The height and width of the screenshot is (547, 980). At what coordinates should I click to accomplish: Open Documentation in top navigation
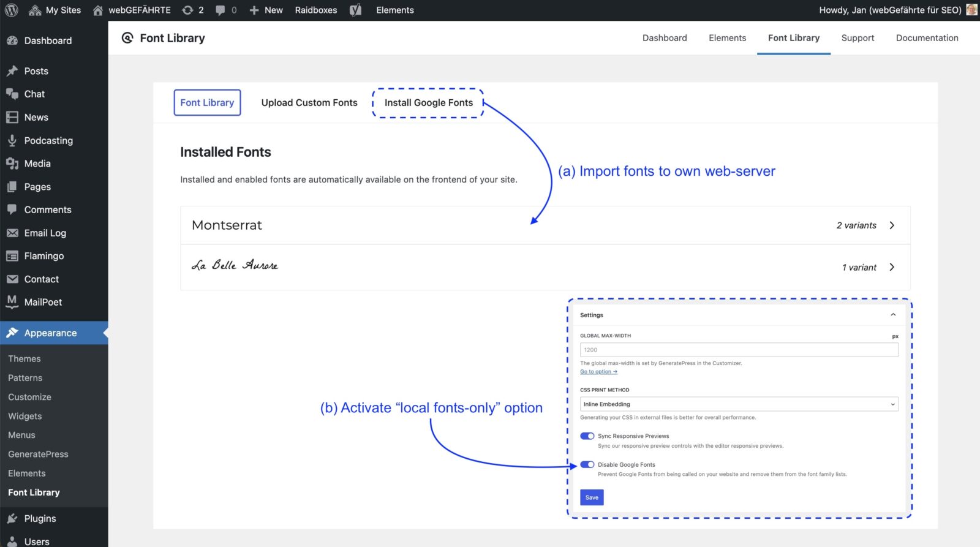[927, 38]
